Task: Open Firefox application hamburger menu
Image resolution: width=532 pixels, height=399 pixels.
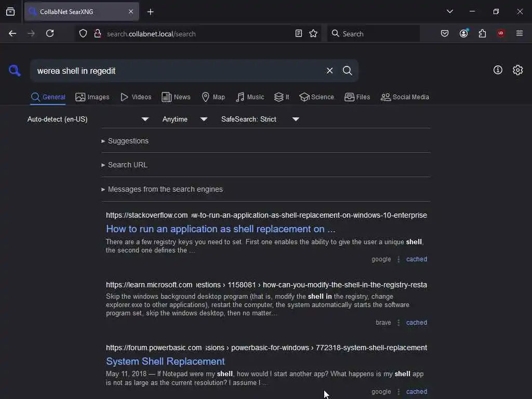Action: tap(520, 33)
